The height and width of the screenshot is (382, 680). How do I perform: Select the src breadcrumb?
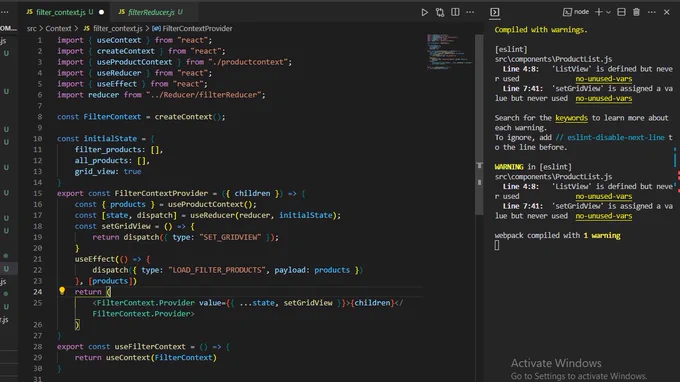pos(32,29)
